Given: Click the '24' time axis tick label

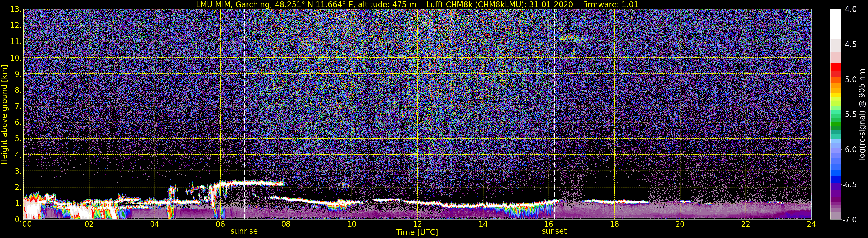Looking at the screenshot, I should point(811,224).
